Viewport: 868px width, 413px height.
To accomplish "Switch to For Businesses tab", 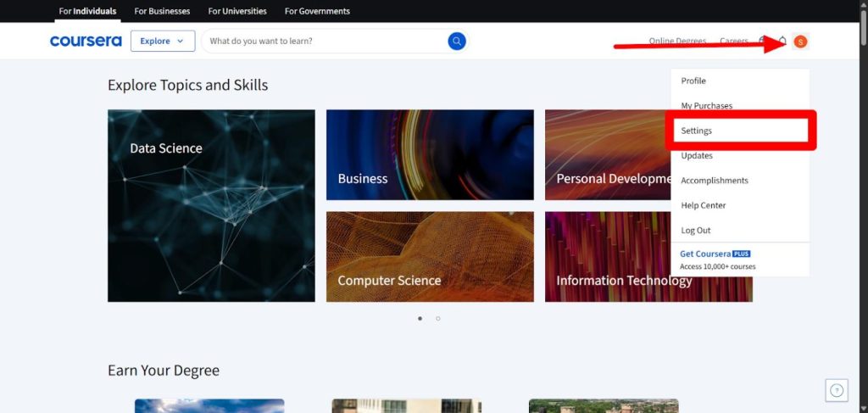I will (162, 11).
